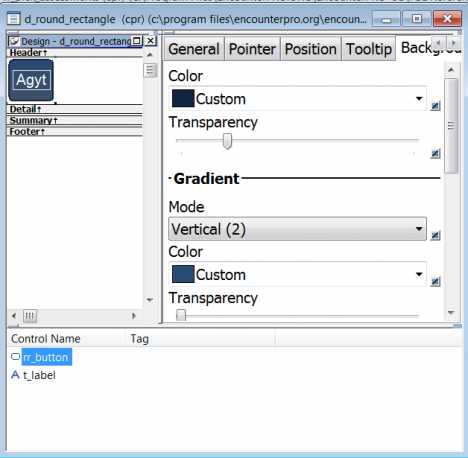The width and height of the screenshot is (468, 458).
Task: Click the blue gradient color swatch
Action: point(183,274)
